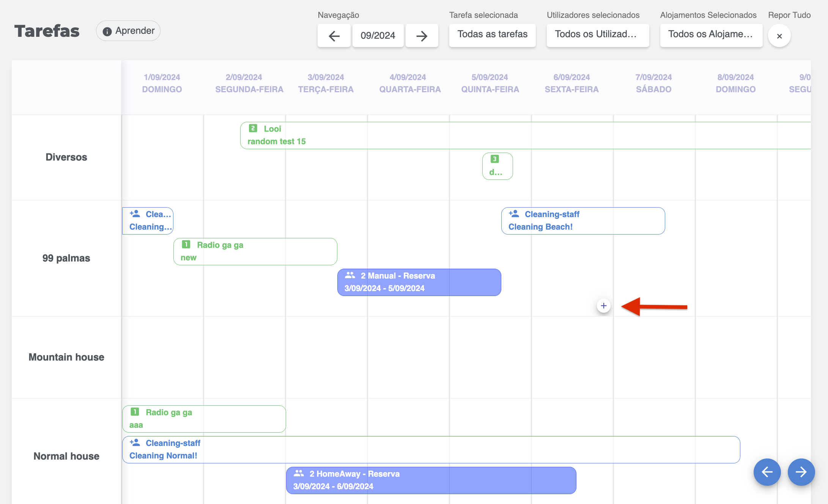Click the 5/09/2024 Quinta-feira column header
Viewport: 828px width, 504px height.
(x=490, y=83)
